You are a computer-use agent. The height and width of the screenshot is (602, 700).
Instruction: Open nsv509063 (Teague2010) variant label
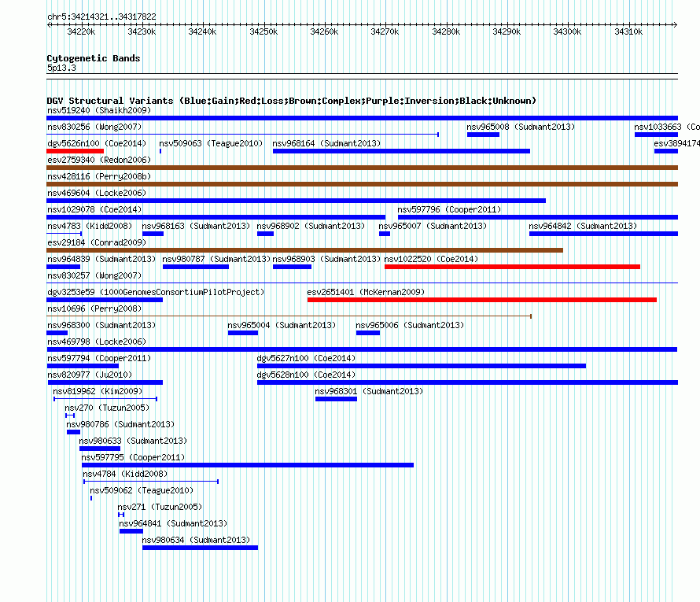[211, 143]
